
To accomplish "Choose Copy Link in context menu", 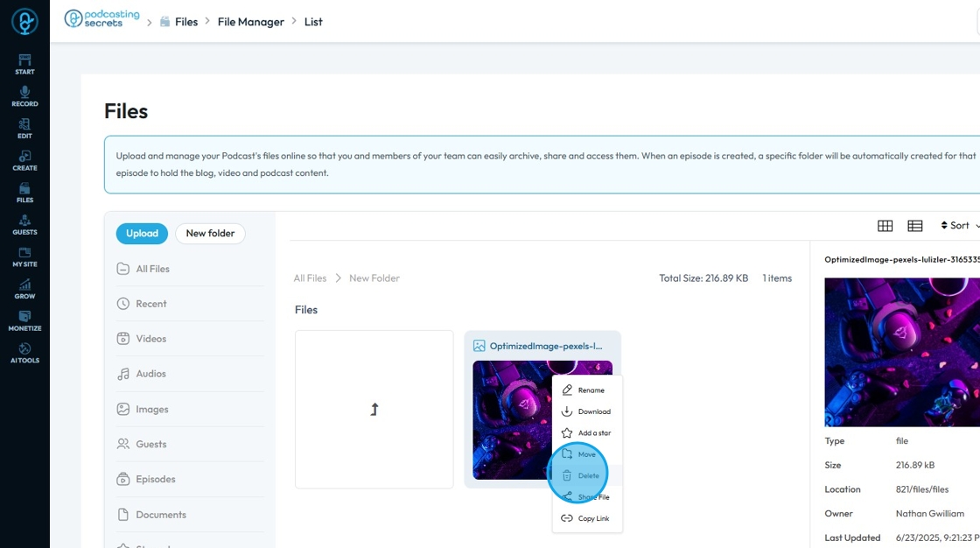I will tap(587, 518).
